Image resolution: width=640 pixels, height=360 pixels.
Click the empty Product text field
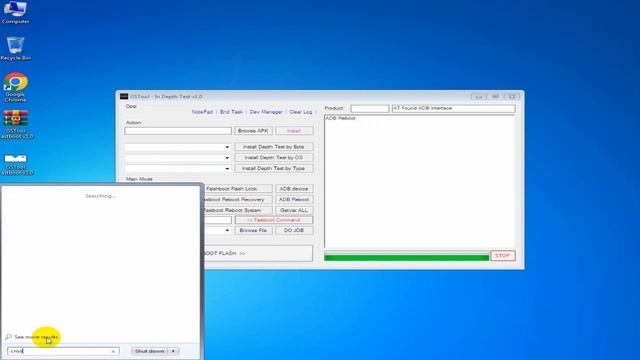pos(369,109)
